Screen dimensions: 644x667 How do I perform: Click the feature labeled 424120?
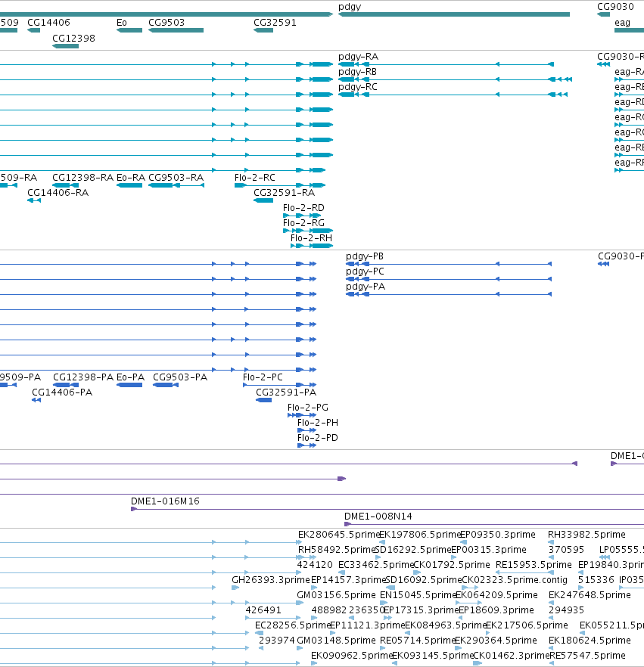point(315,564)
